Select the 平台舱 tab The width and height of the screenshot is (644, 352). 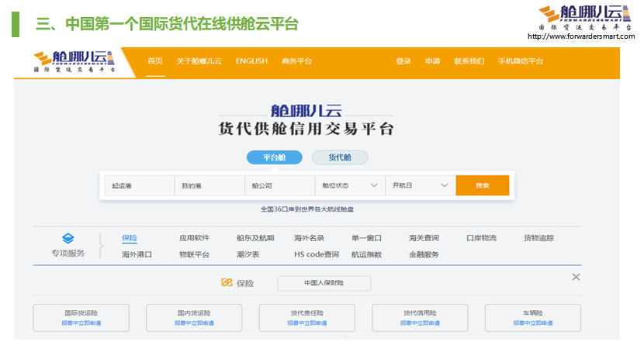(275, 157)
